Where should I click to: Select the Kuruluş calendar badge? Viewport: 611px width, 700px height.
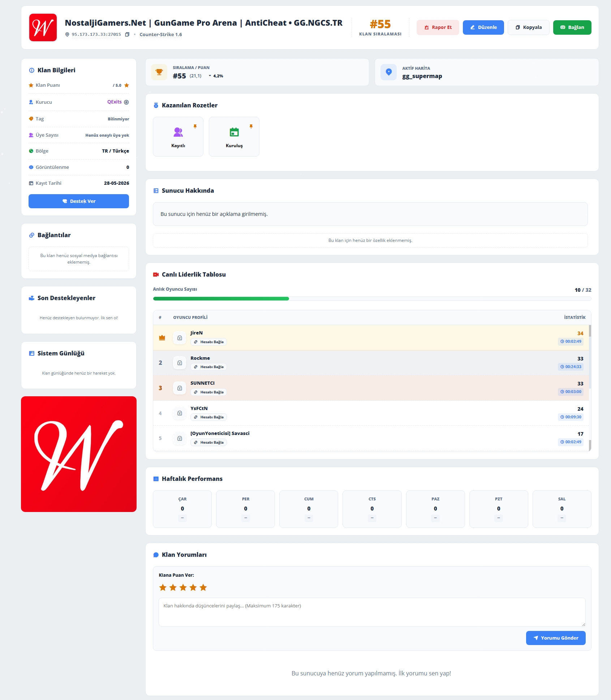234,137
